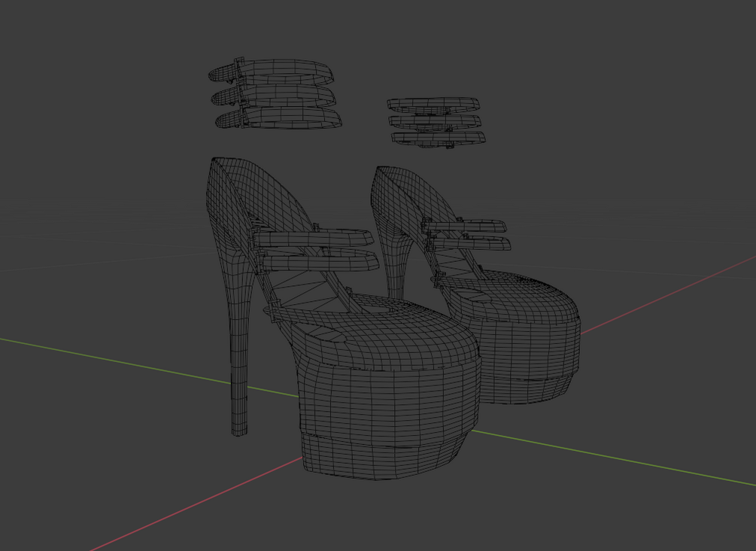The width and height of the screenshot is (756, 551).
Task: Click the rear shoe's upper buckled side strap
Action: [x=464, y=225]
